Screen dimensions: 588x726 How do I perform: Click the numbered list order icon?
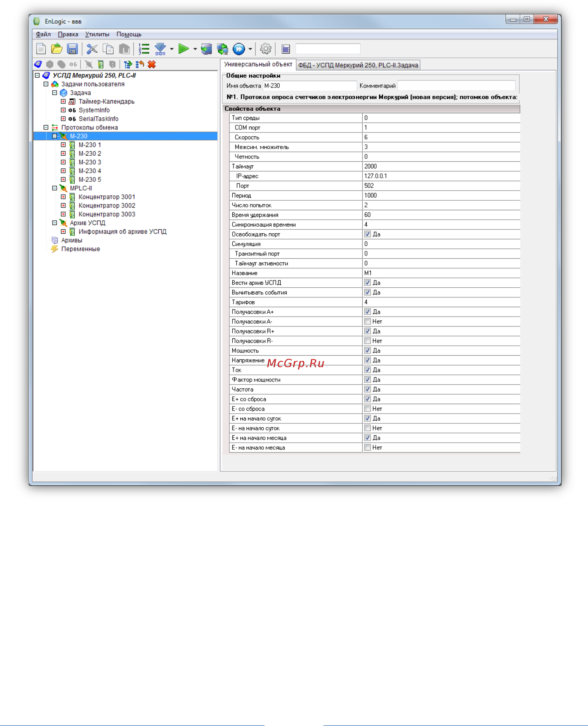point(144,49)
